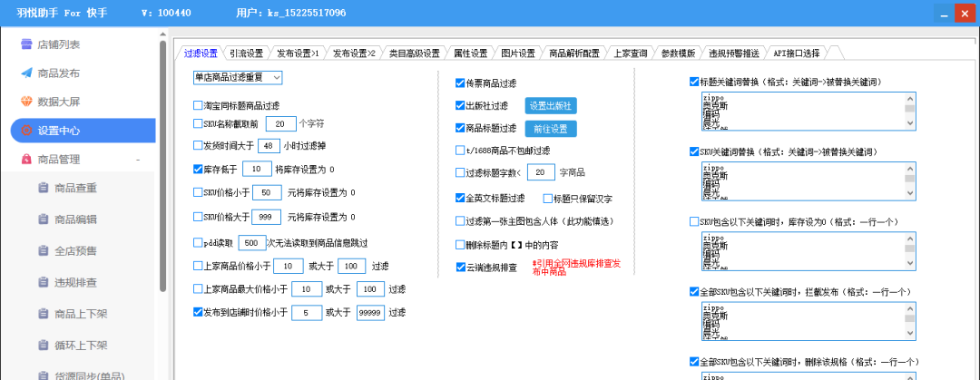Open 上家查询 tab
This screenshot has width=980, height=380.
pyautogui.click(x=630, y=54)
